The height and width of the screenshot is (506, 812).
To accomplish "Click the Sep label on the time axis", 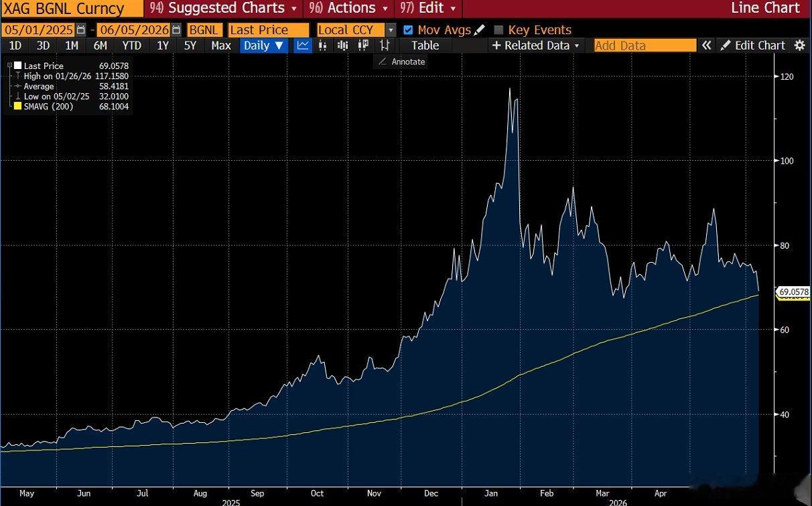I will (x=257, y=493).
